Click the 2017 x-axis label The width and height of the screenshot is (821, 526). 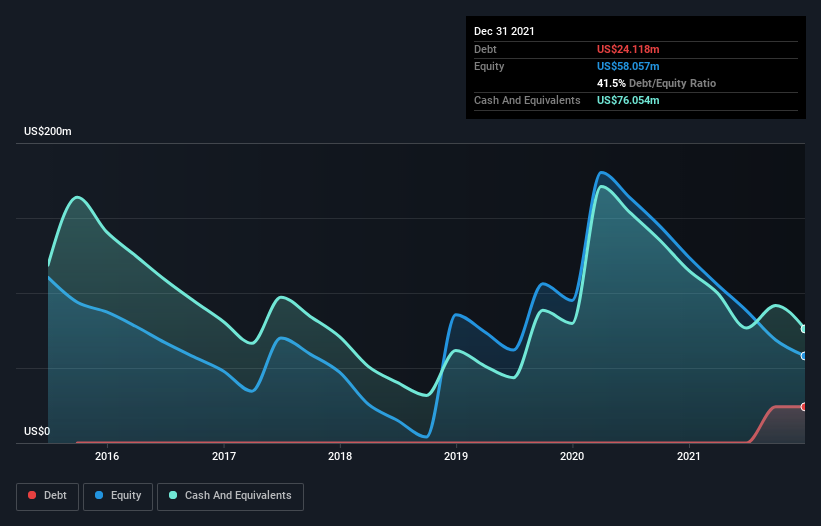(x=224, y=456)
